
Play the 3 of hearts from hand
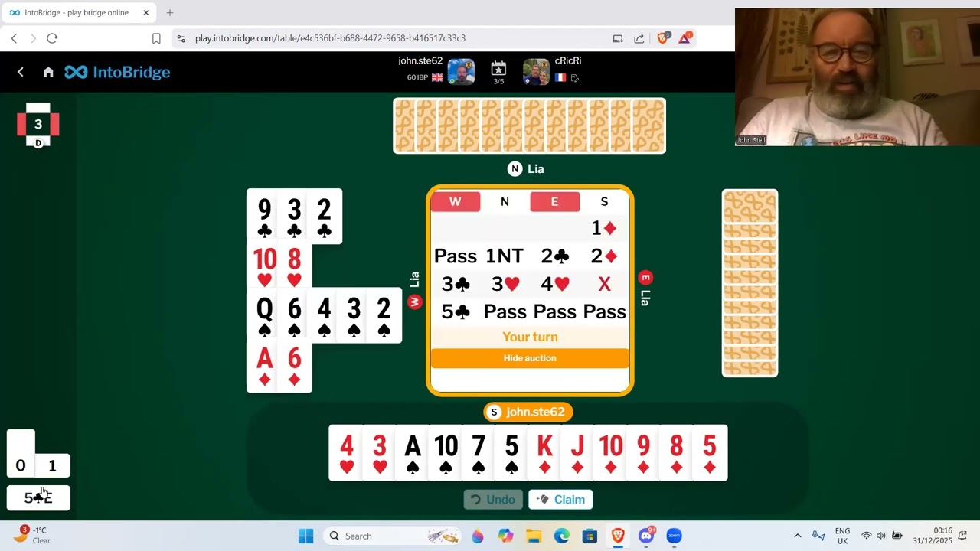(x=379, y=453)
